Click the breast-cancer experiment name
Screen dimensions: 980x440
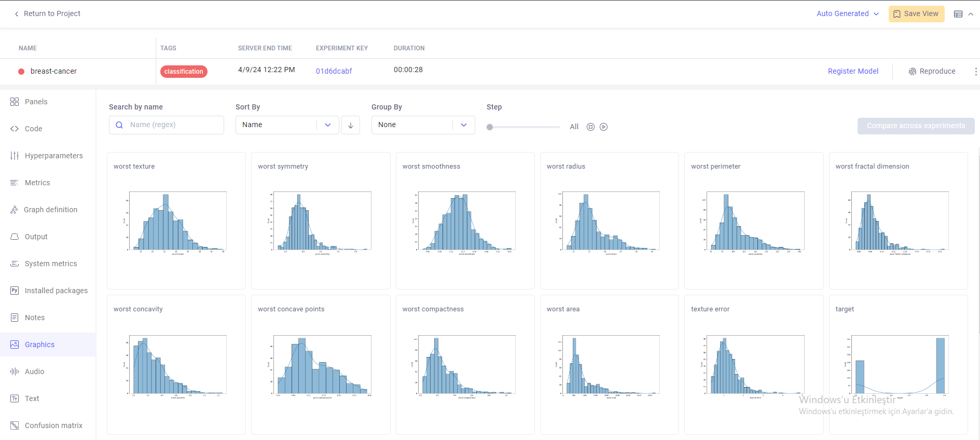coord(53,71)
